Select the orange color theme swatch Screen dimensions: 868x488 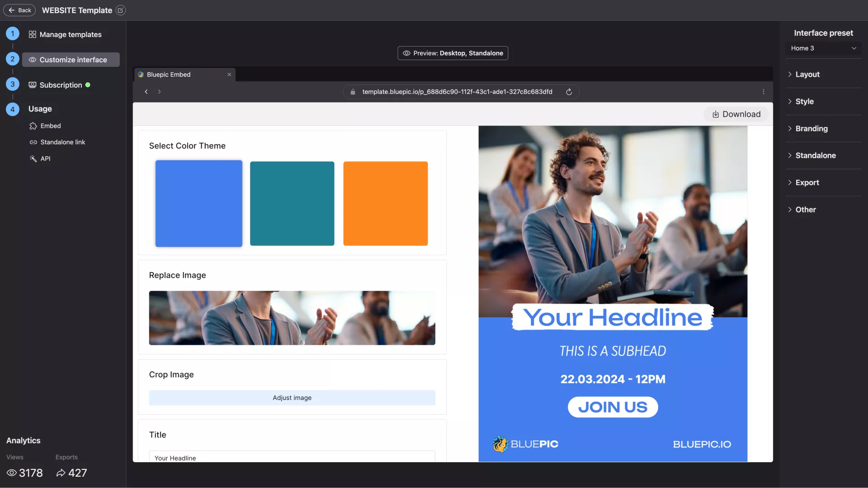(385, 203)
